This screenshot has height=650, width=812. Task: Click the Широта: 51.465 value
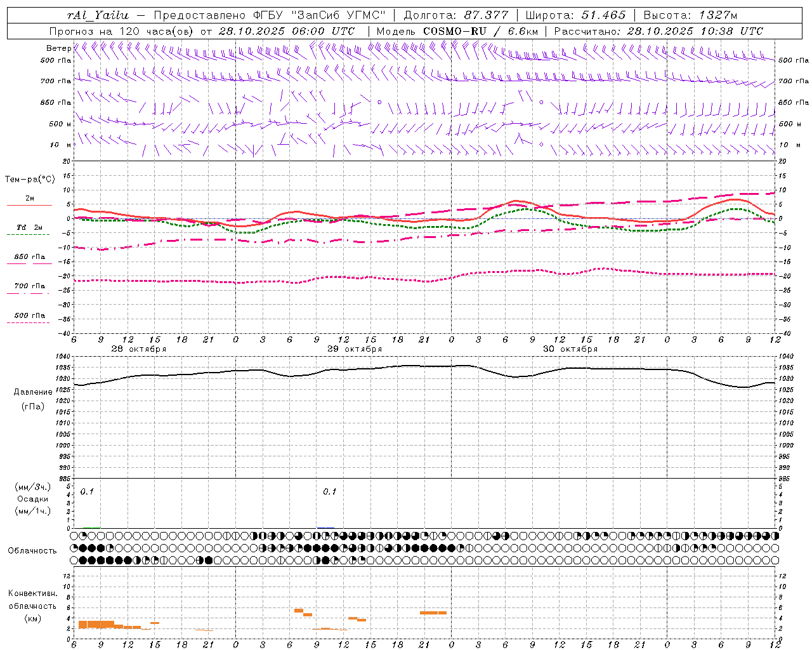576,15
